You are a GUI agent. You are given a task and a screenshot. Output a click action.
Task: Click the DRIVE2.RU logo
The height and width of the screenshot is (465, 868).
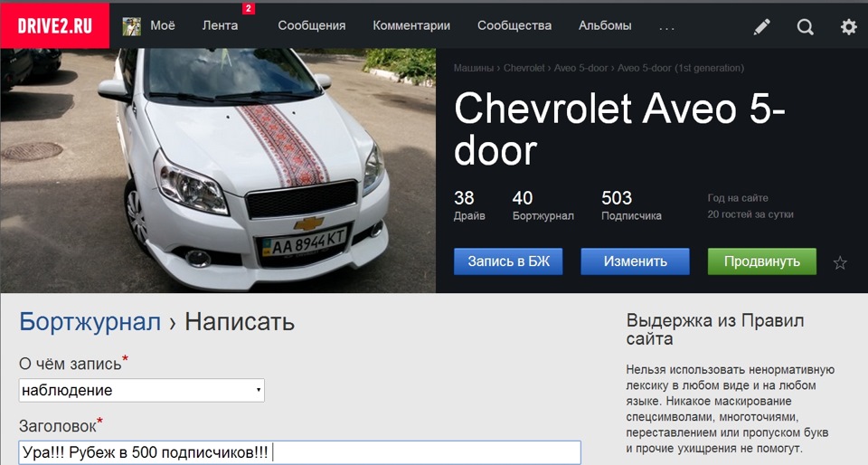click(55, 25)
